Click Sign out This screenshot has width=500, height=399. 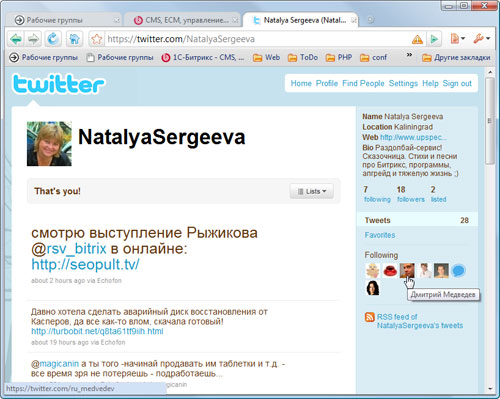point(457,83)
